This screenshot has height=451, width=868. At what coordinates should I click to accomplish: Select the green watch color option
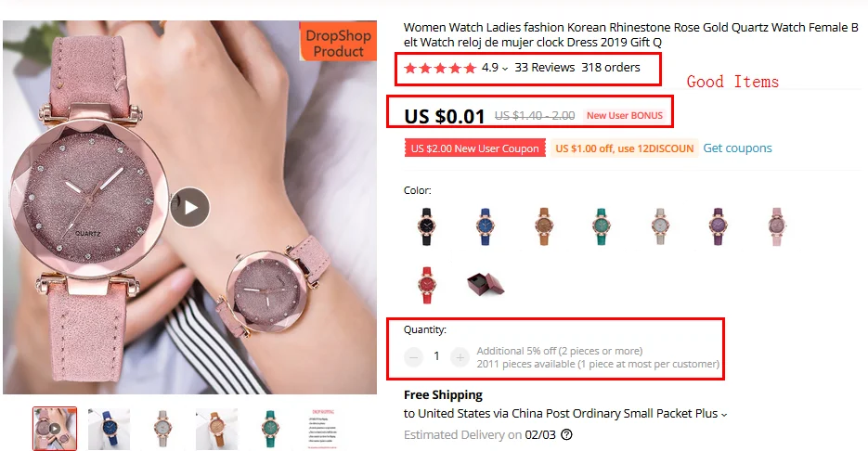point(602,226)
